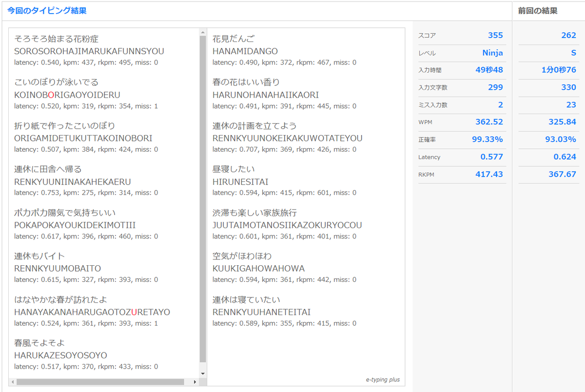This screenshot has height=392, width=585.
Task: Click the score value 355
Action: tap(495, 35)
